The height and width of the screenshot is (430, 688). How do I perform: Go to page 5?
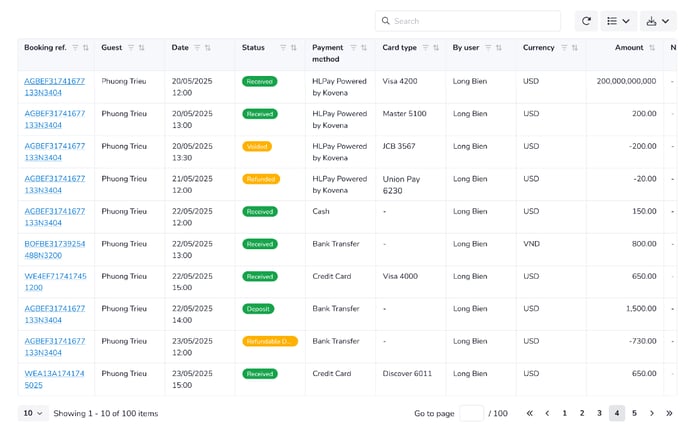(634, 413)
